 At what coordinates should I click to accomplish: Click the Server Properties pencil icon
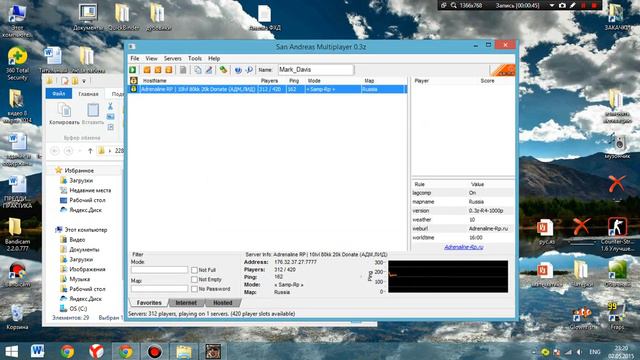(209, 70)
